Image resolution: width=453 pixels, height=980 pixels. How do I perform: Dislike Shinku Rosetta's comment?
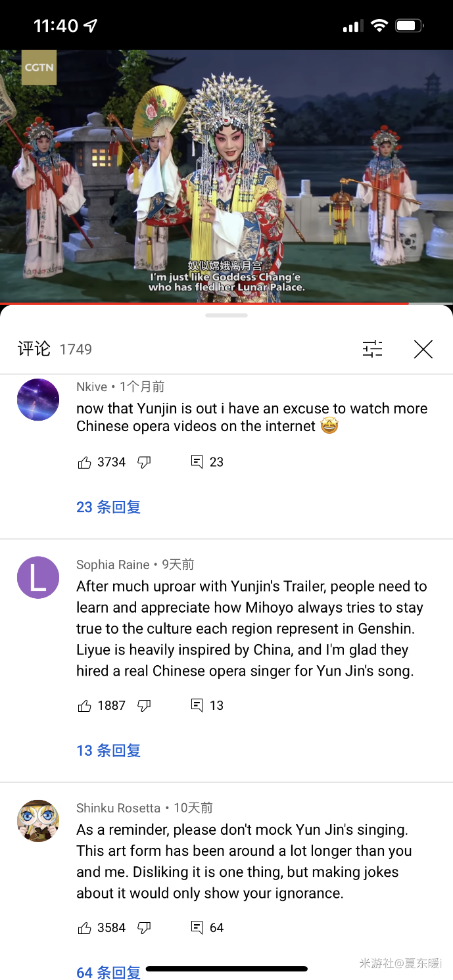coord(144,928)
